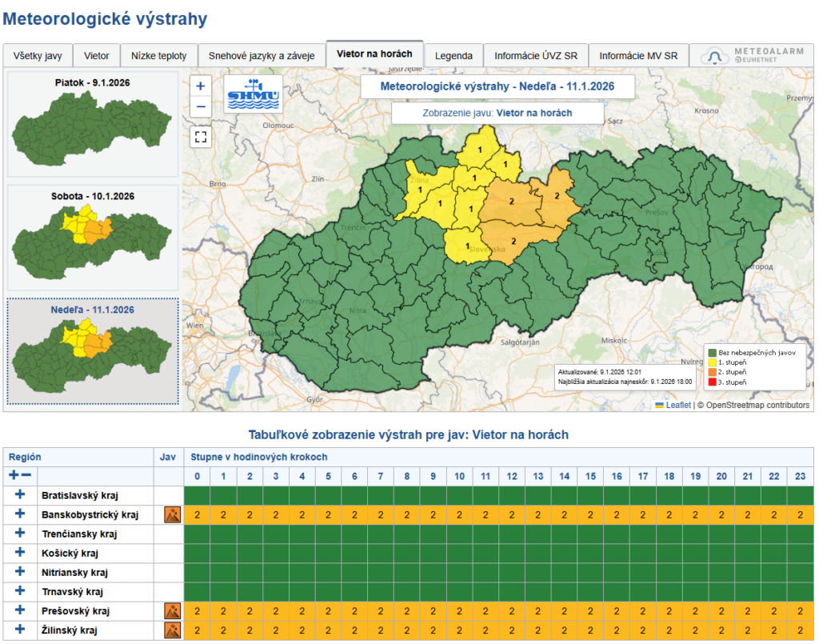The height and width of the screenshot is (644, 819).
Task: Click the warning icon for Prešovský kraj
Action: click(171, 610)
